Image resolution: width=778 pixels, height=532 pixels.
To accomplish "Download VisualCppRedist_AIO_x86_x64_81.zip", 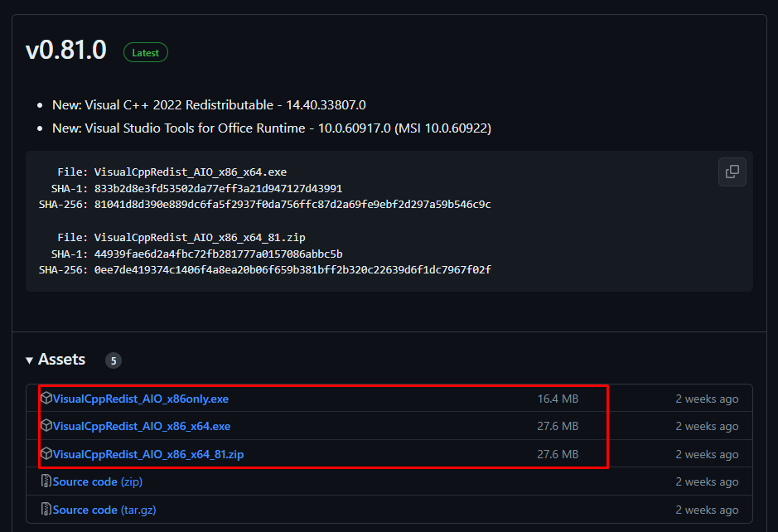I will tap(148, 454).
